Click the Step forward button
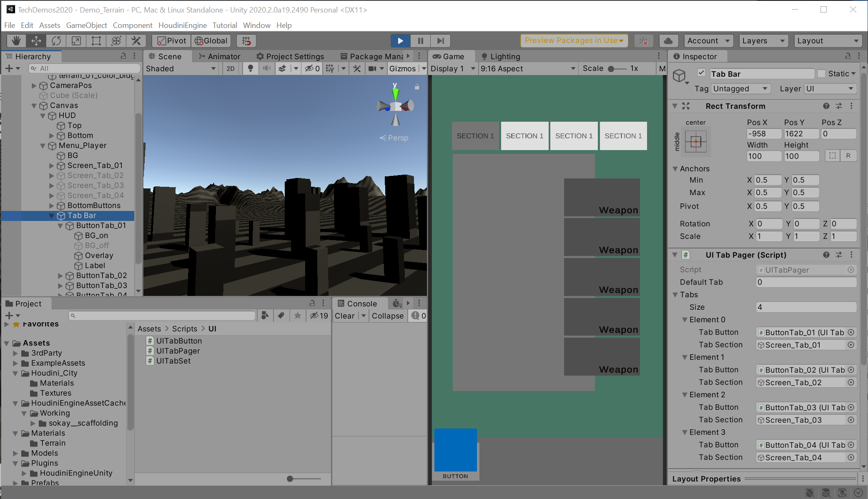Screen dimensions: 868x499 point(440,40)
